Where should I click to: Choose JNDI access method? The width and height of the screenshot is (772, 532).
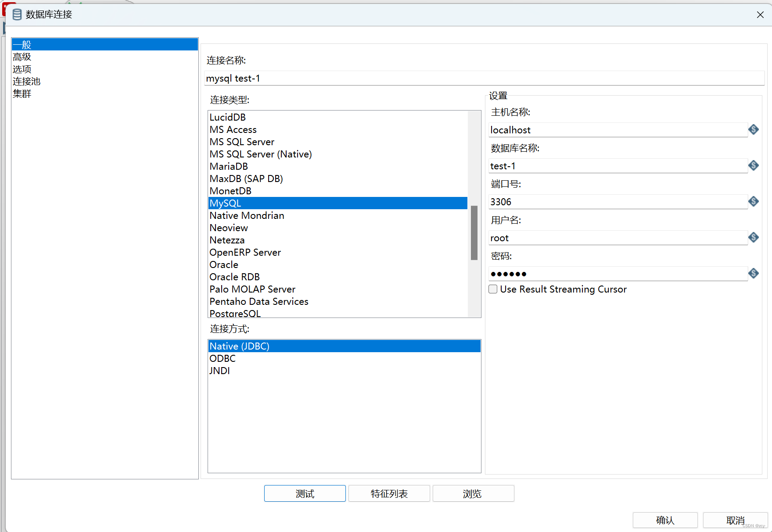point(345,371)
